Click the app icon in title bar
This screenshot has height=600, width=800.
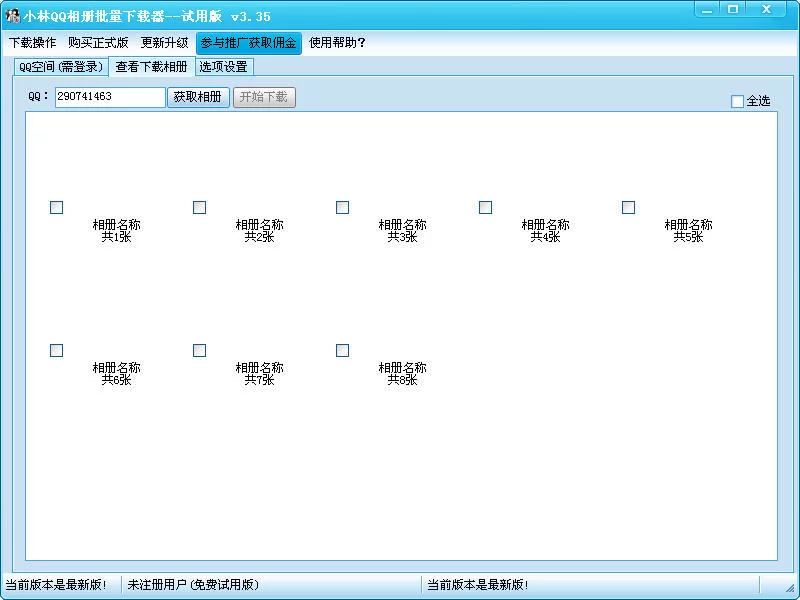click(x=12, y=16)
